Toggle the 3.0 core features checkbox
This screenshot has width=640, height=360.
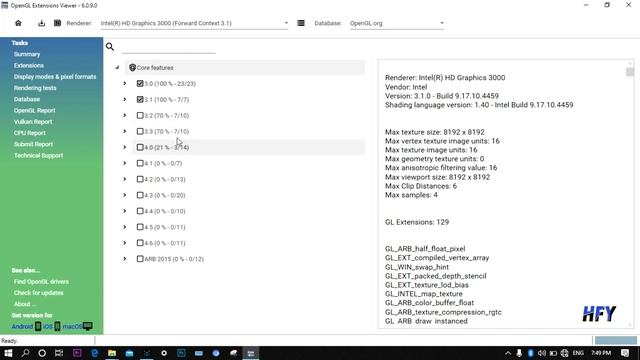click(x=140, y=84)
